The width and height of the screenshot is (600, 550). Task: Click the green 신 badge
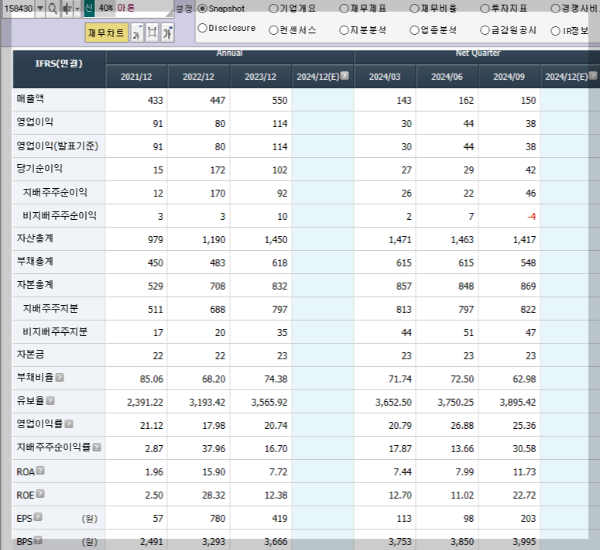pos(89,8)
